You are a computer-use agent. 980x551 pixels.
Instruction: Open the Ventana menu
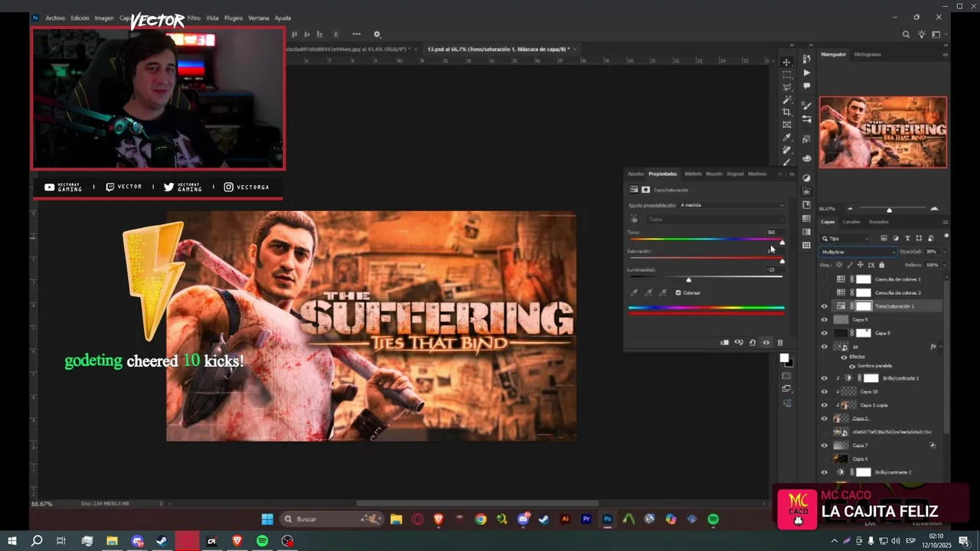pos(259,18)
